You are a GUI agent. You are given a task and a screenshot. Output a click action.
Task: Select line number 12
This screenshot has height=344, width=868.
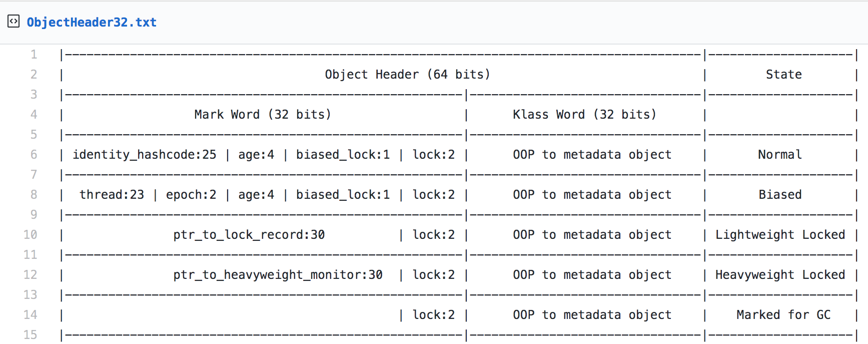(30, 274)
